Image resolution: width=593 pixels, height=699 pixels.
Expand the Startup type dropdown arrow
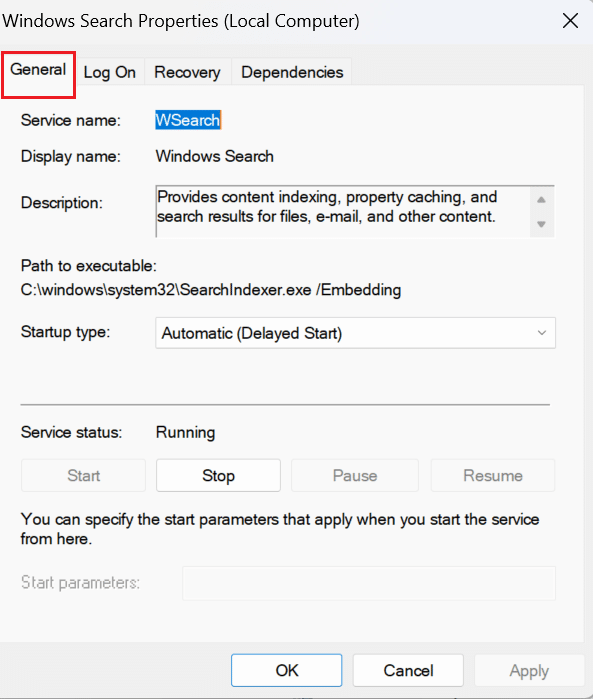[x=542, y=333]
